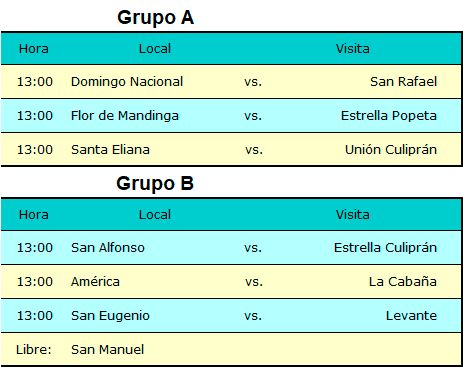Select América team in Grupo B

point(95,282)
